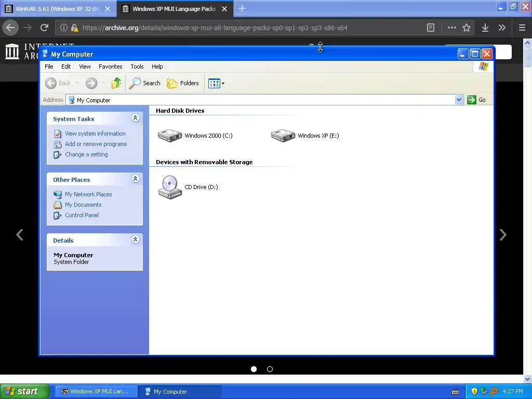Screen dimensions: 532x399
Task: Open the Forward history dropdown arrow
Action: 103,83
